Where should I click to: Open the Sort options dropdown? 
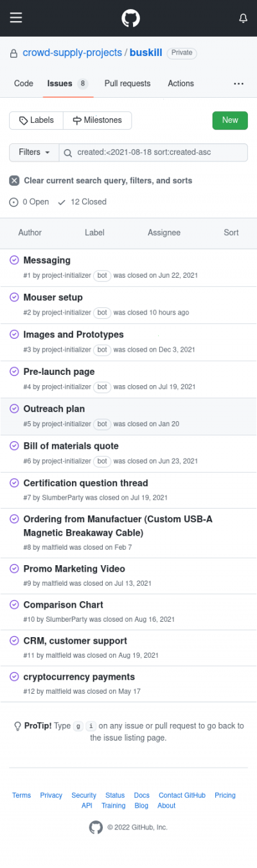point(231,233)
